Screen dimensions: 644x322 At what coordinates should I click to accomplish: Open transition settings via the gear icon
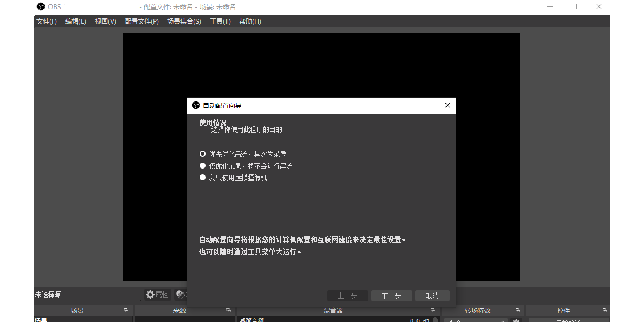click(x=517, y=320)
